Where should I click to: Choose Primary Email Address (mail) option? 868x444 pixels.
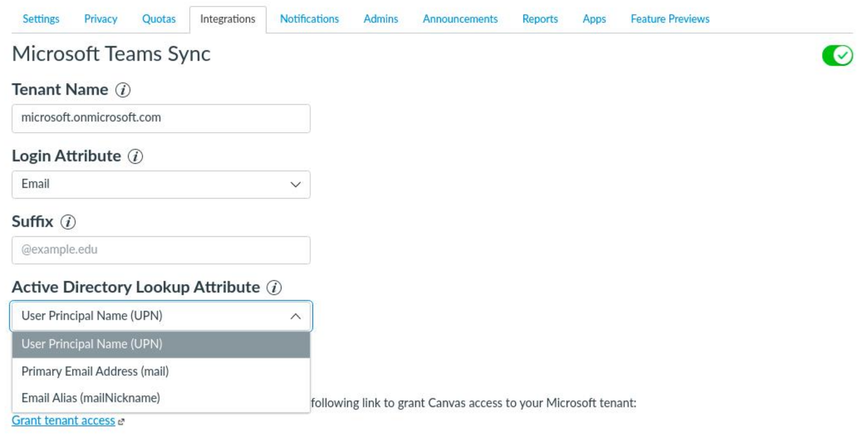pyautogui.click(x=161, y=371)
